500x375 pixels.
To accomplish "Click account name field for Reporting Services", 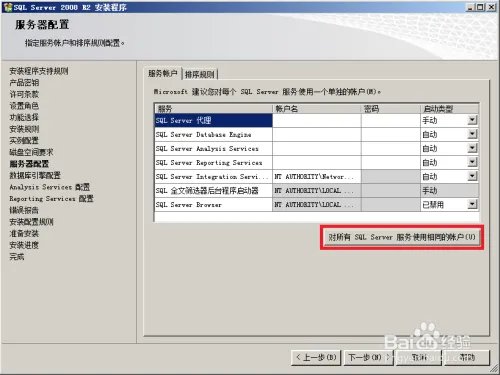I will 317,162.
